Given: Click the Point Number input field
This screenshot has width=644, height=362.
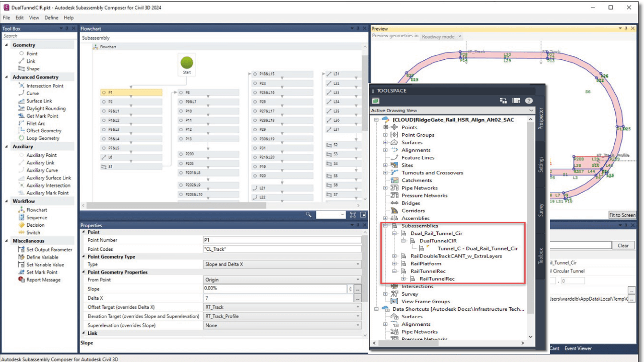Looking at the screenshot, I should (282, 240).
